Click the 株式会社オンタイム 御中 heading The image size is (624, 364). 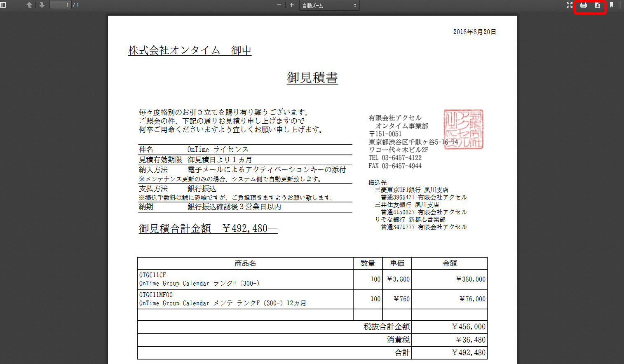tap(189, 50)
